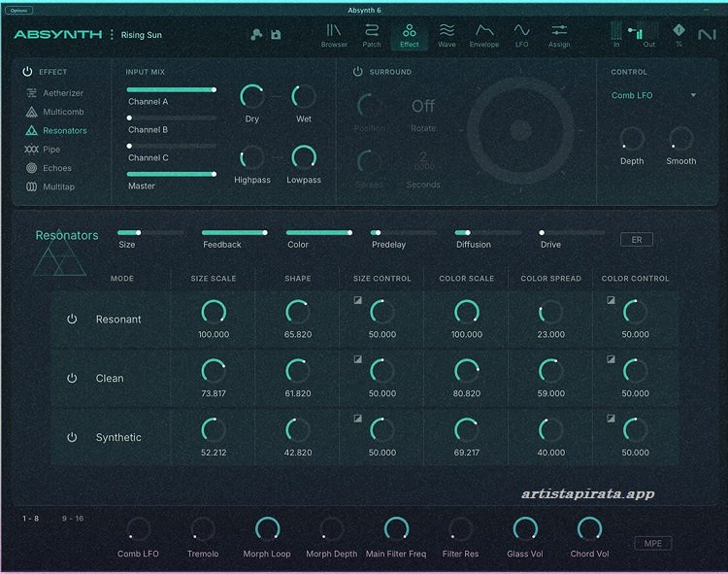Toggle Color Control checkbox in Synthetic row
728x574 pixels.
point(611,419)
